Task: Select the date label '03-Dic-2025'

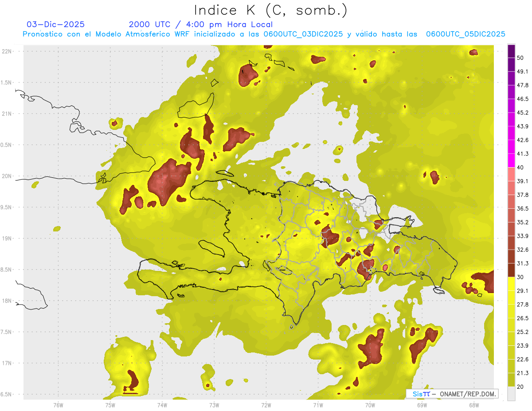Action: point(56,24)
